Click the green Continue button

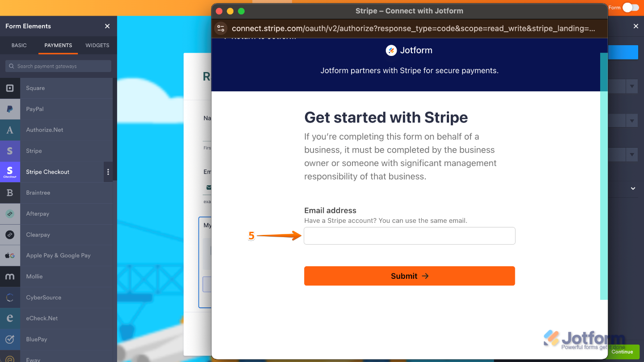tap(623, 352)
